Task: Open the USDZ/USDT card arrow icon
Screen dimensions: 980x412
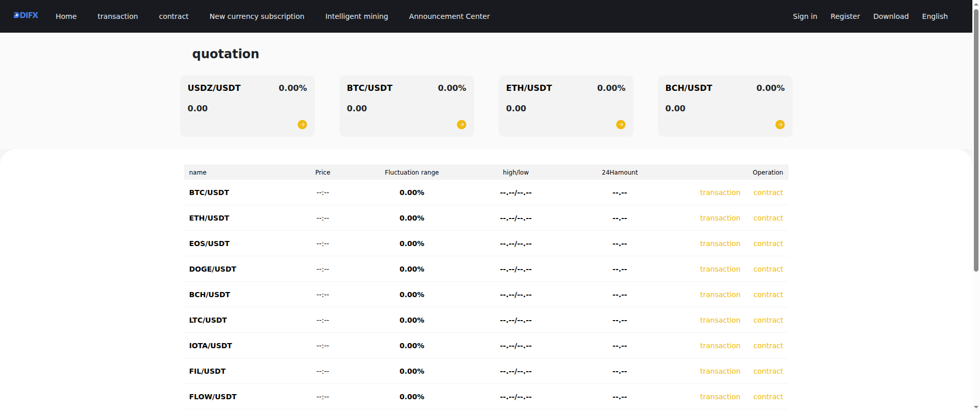Action: 302,125
